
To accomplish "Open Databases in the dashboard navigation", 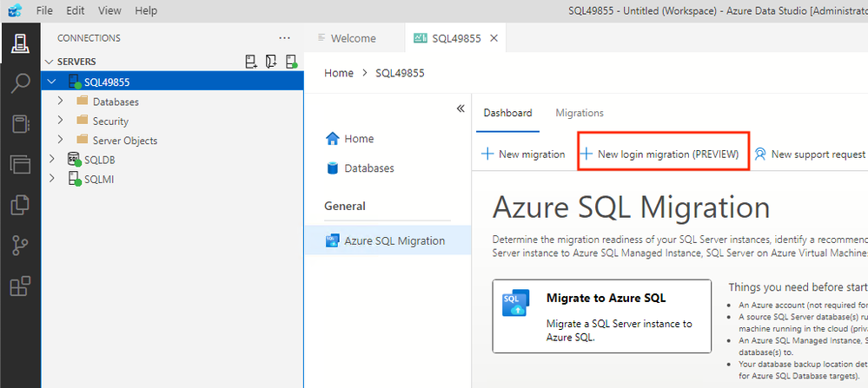I will [x=360, y=168].
